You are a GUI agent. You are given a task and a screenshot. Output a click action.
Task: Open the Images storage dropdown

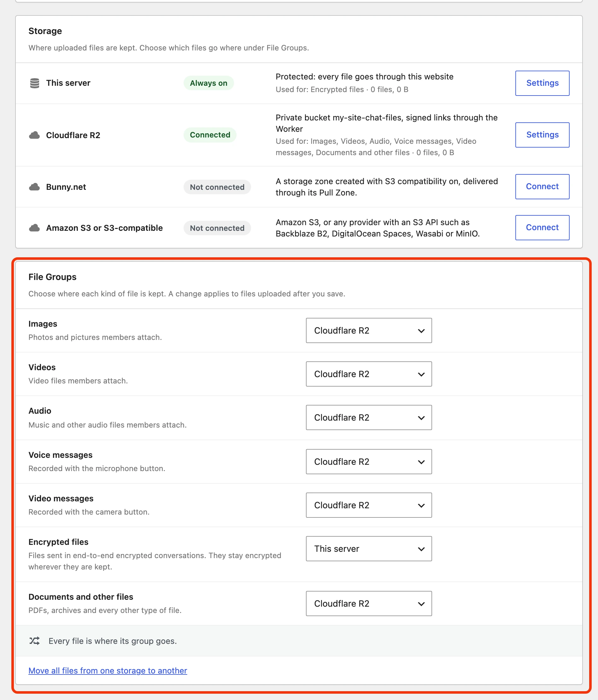click(x=369, y=330)
